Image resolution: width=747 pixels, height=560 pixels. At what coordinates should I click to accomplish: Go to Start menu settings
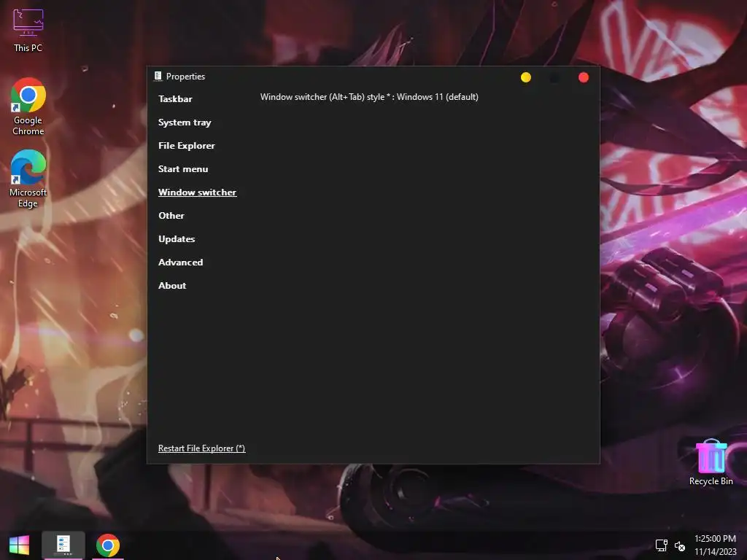point(183,169)
